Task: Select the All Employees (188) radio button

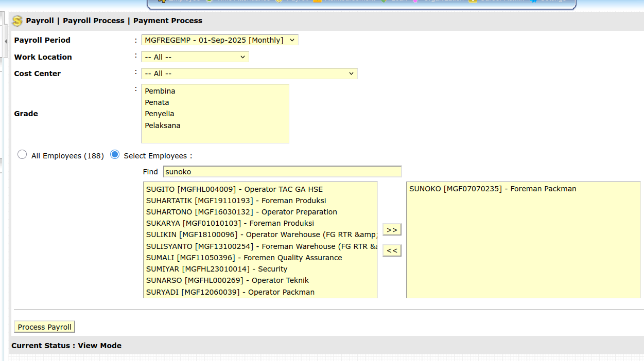Action: [x=22, y=155]
